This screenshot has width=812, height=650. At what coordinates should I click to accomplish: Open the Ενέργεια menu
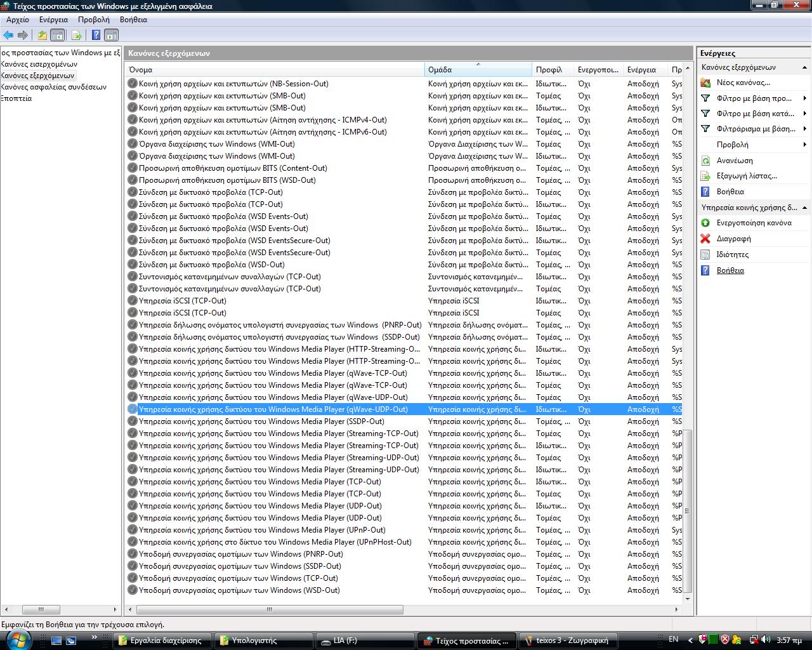[53, 20]
